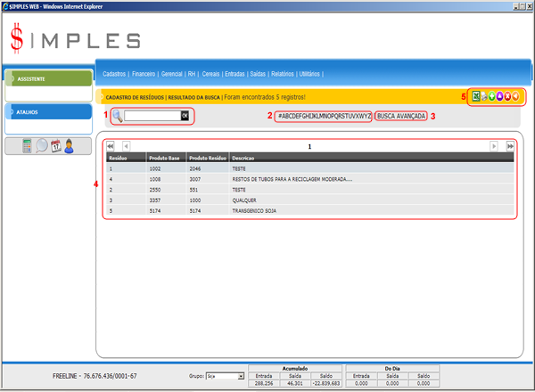The height and width of the screenshot is (392, 535).
Task: Expand the ASSISTENTE panel
Action: [x=48, y=78]
